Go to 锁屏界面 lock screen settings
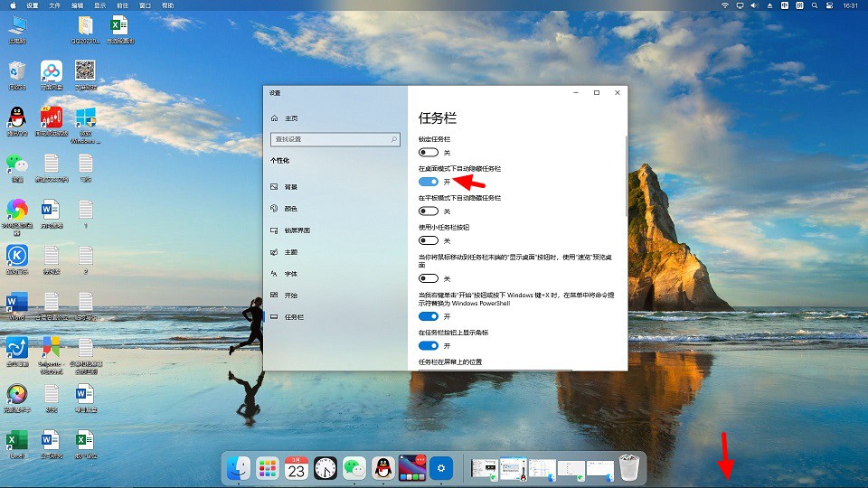 tap(297, 230)
